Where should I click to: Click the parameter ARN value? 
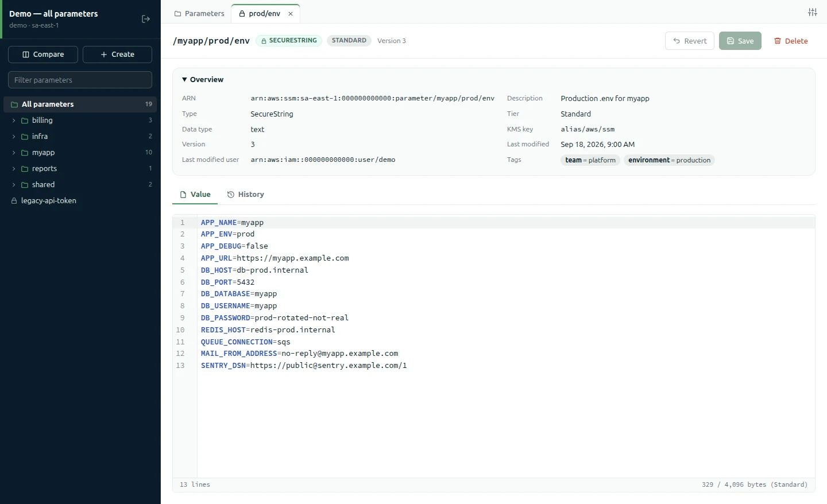click(372, 99)
